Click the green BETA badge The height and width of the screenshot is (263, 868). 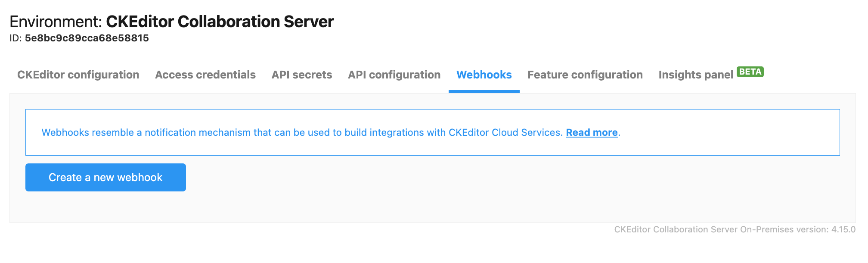(750, 72)
